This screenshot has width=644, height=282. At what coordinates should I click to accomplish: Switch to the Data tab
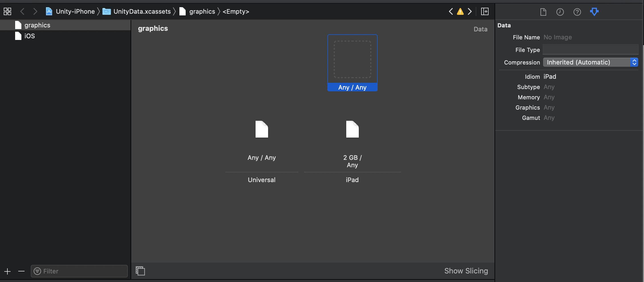point(480,29)
